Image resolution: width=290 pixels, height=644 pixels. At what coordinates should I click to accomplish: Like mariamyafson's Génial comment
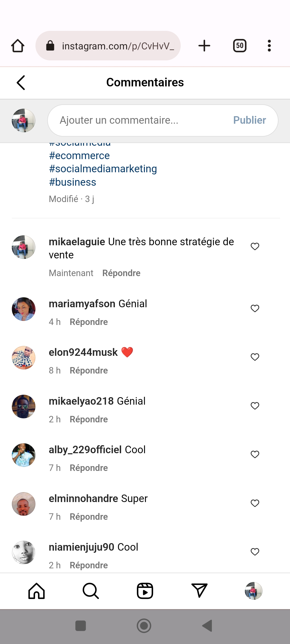click(255, 308)
